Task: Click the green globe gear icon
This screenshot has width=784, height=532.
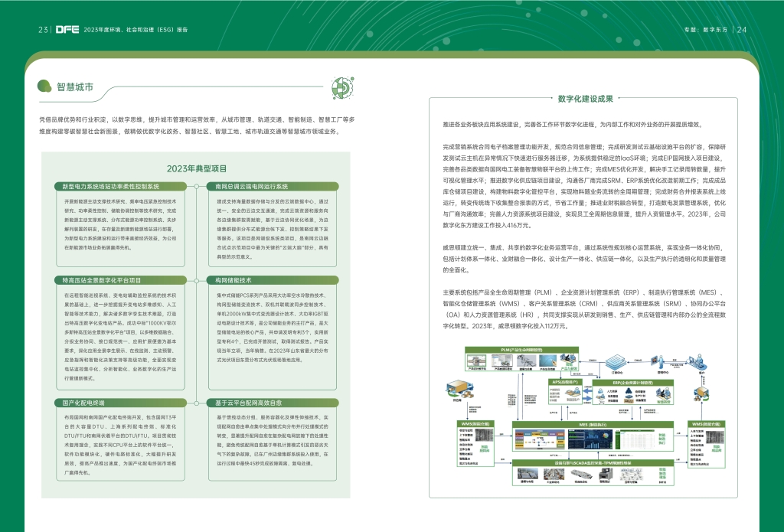Action: [x=341, y=86]
